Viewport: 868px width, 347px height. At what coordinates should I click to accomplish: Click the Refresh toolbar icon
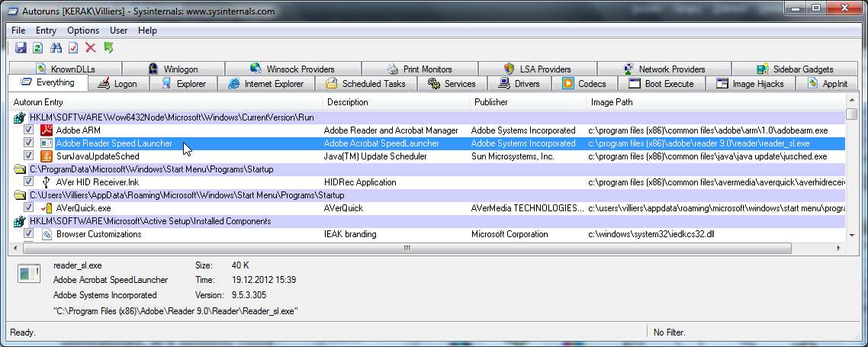click(x=37, y=48)
